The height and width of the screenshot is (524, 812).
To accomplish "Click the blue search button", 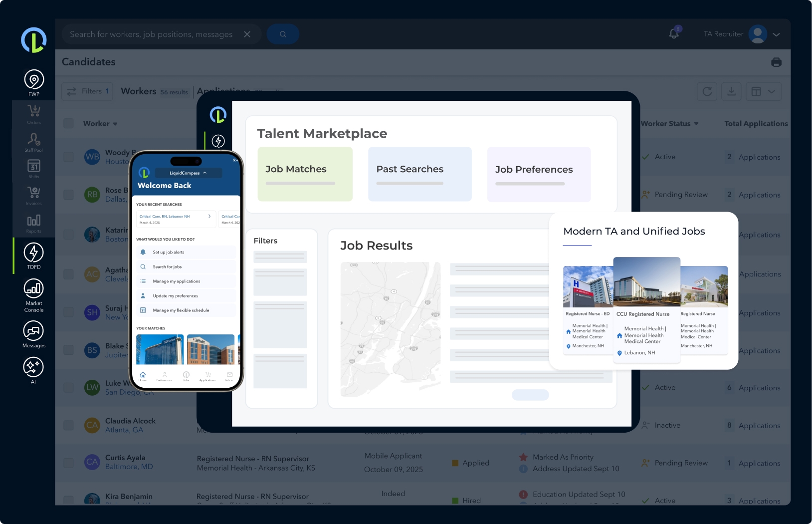I will (x=283, y=34).
